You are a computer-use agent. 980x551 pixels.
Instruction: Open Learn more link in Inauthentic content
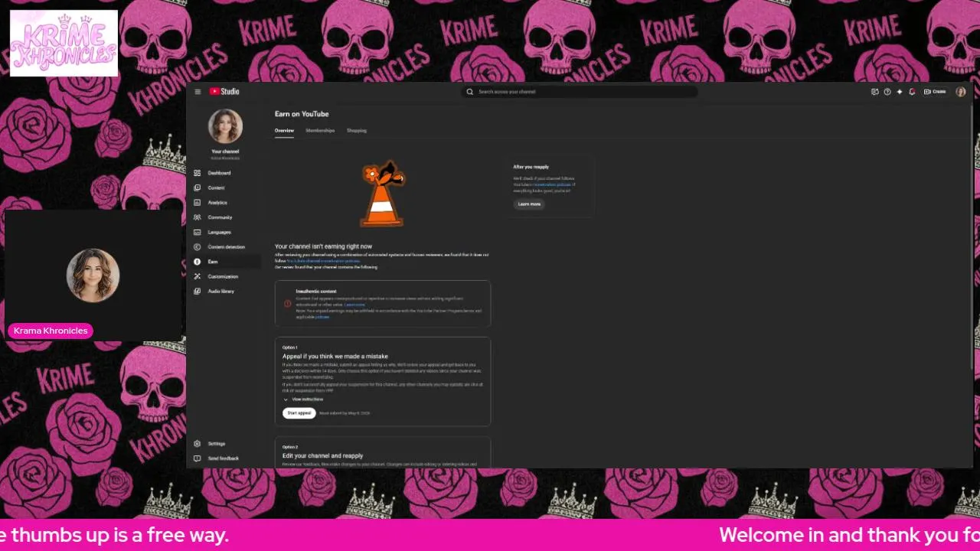354,305
